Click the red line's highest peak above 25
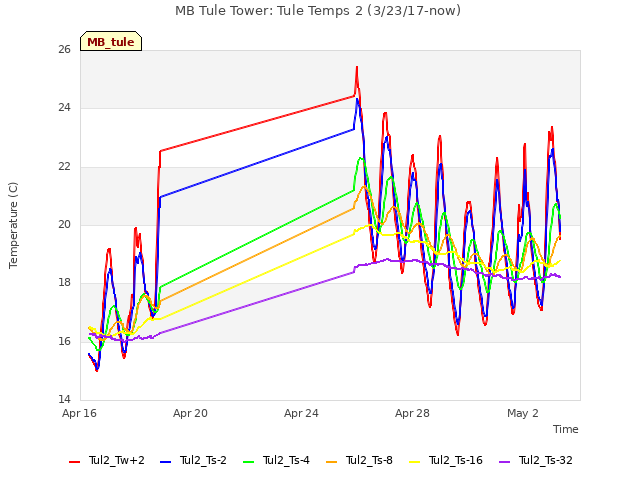This screenshot has width=640, height=480. [x=357, y=67]
